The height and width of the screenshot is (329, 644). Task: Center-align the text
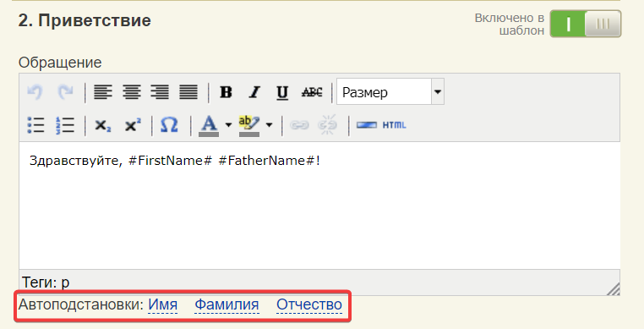[x=132, y=91]
